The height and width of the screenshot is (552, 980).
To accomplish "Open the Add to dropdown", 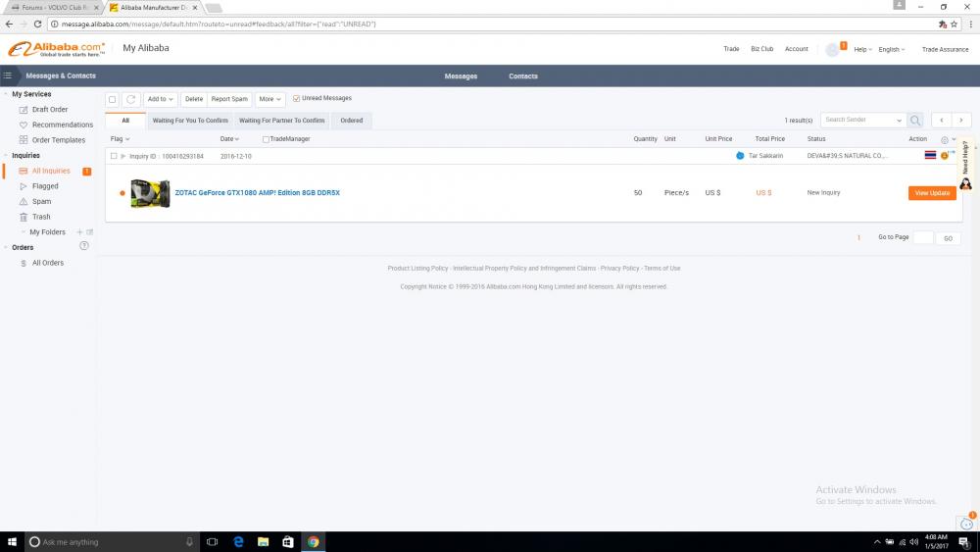I will point(161,99).
